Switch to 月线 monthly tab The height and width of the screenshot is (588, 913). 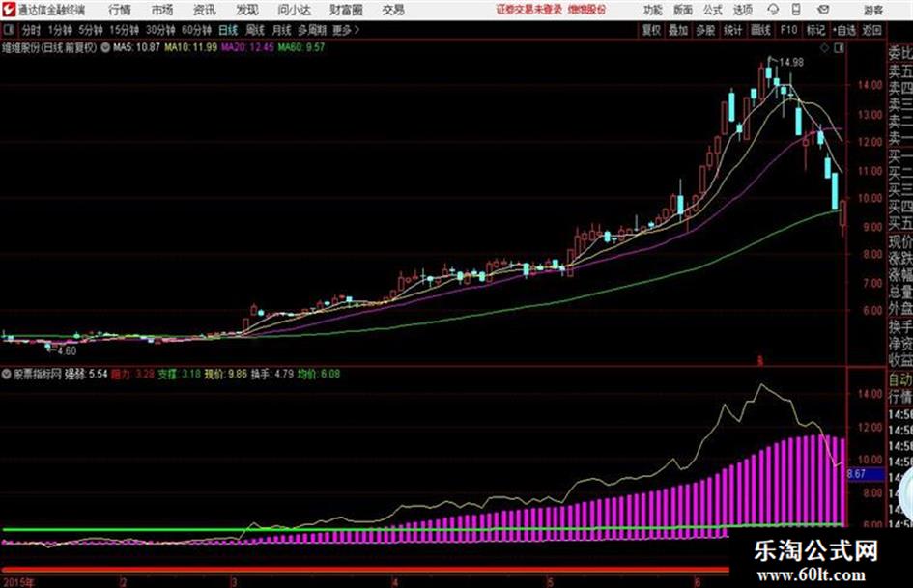[x=282, y=30]
